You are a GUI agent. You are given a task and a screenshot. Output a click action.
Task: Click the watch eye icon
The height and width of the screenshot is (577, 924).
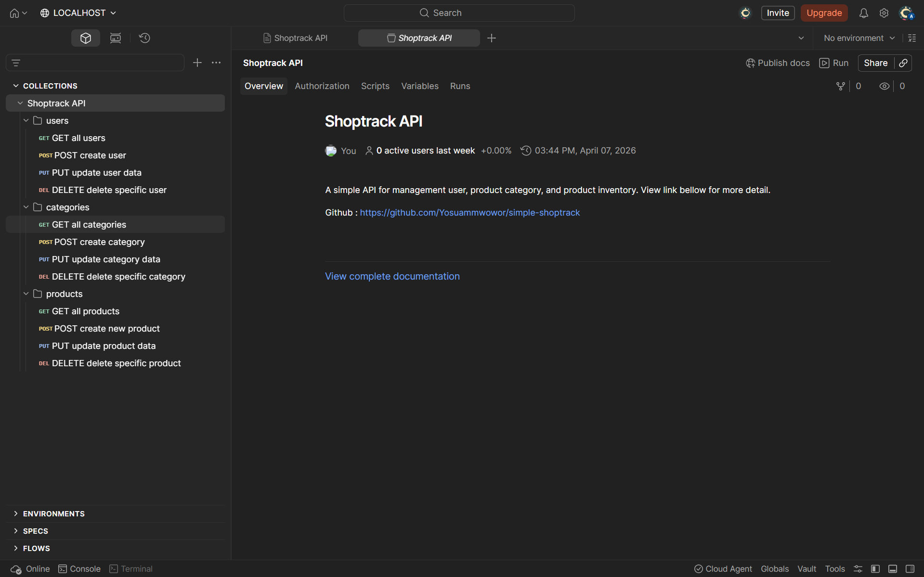(884, 86)
